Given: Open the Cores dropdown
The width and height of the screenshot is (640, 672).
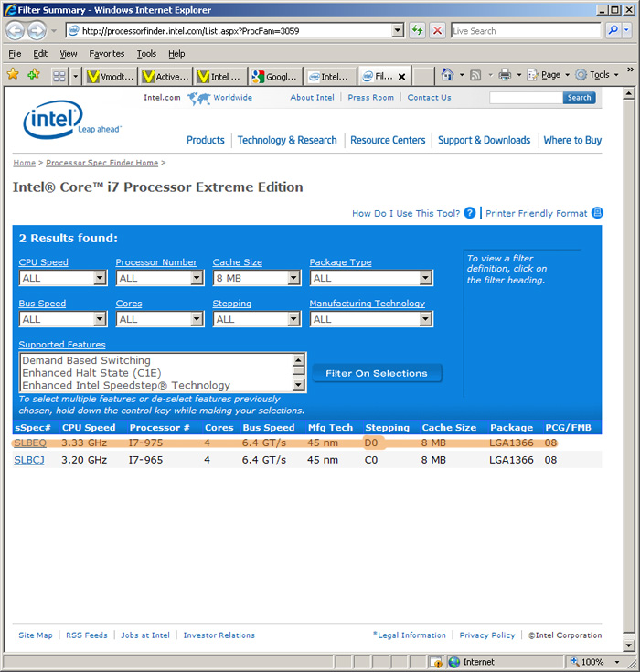Looking at the screenshot, I should (160, 319).
